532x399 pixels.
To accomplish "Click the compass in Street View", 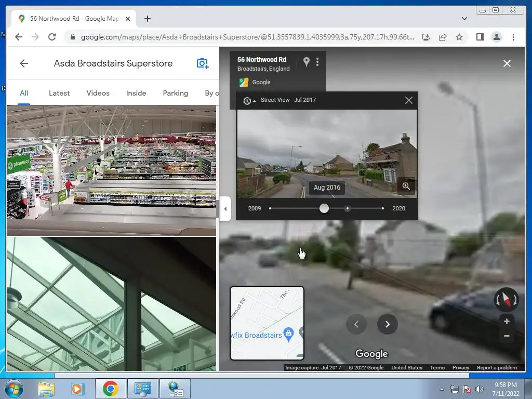I will (x=506, y=300).
